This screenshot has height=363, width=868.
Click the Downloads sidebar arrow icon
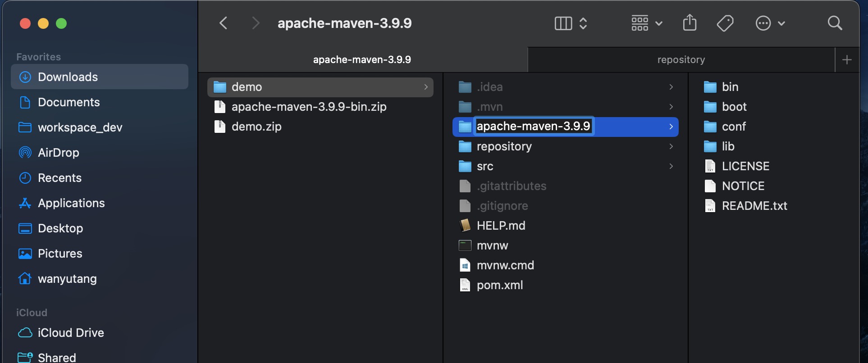pos(25,77)
